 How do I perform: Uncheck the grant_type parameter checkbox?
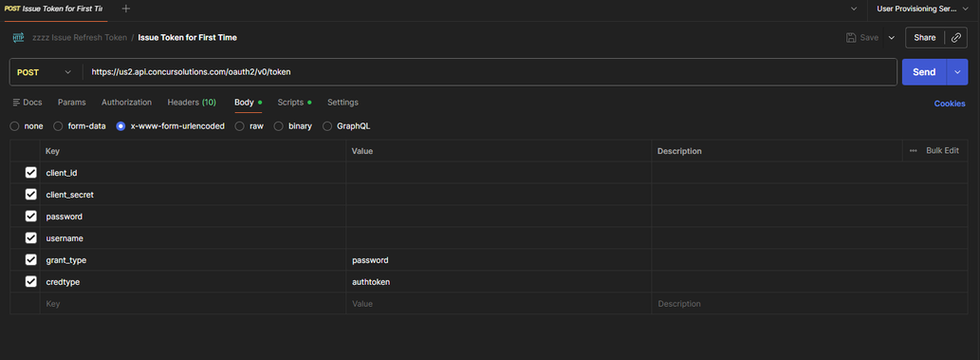30,260
